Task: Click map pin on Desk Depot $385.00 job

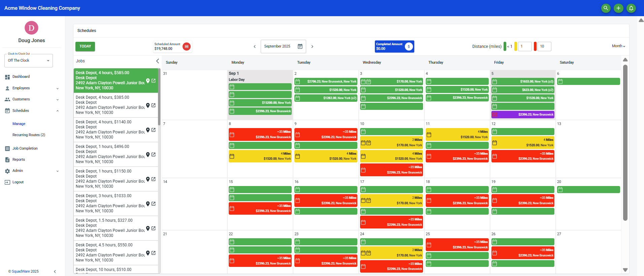Action: point(148,105)
